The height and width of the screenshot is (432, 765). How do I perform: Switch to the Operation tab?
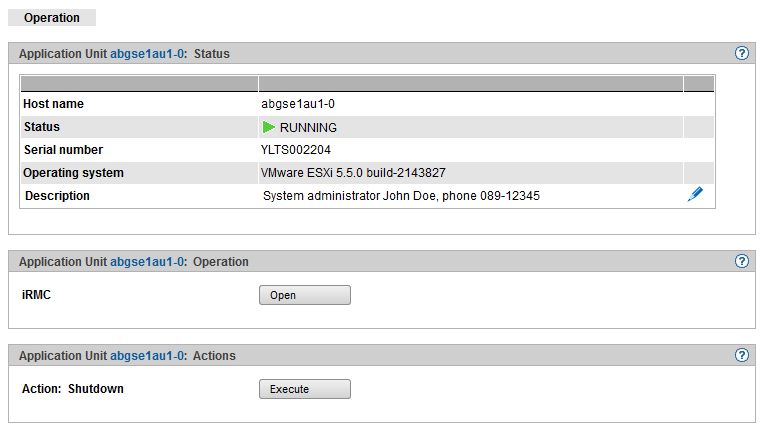coord(52,18)
